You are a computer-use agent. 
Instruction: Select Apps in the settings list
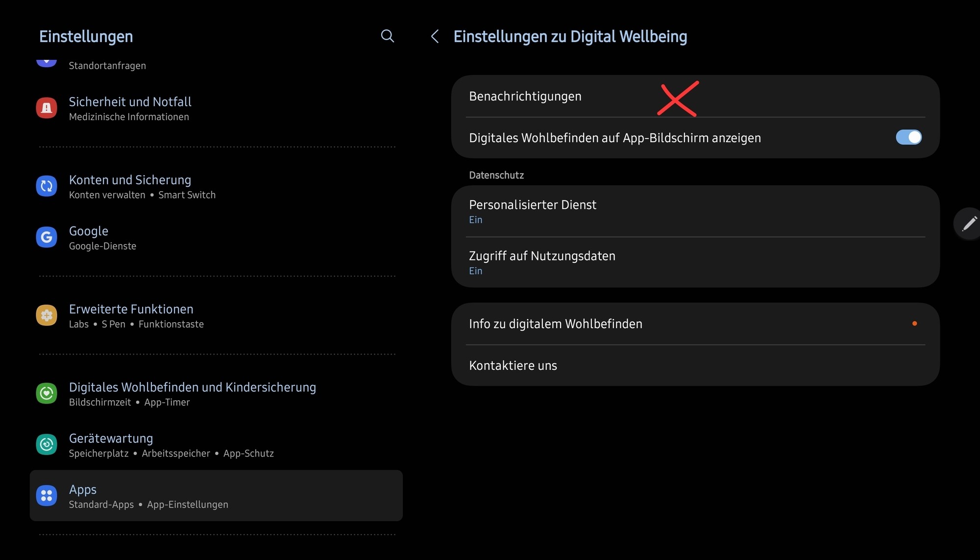point(216,496)
